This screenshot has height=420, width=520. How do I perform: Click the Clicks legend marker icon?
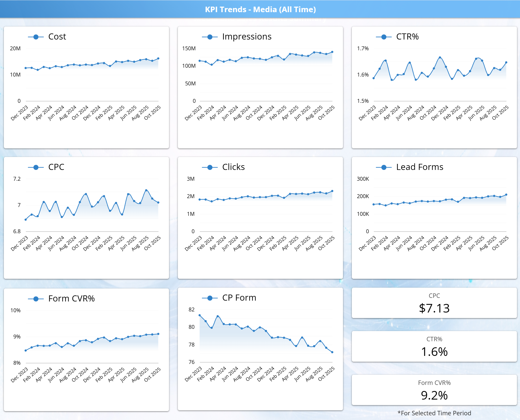tap(210, 167)
